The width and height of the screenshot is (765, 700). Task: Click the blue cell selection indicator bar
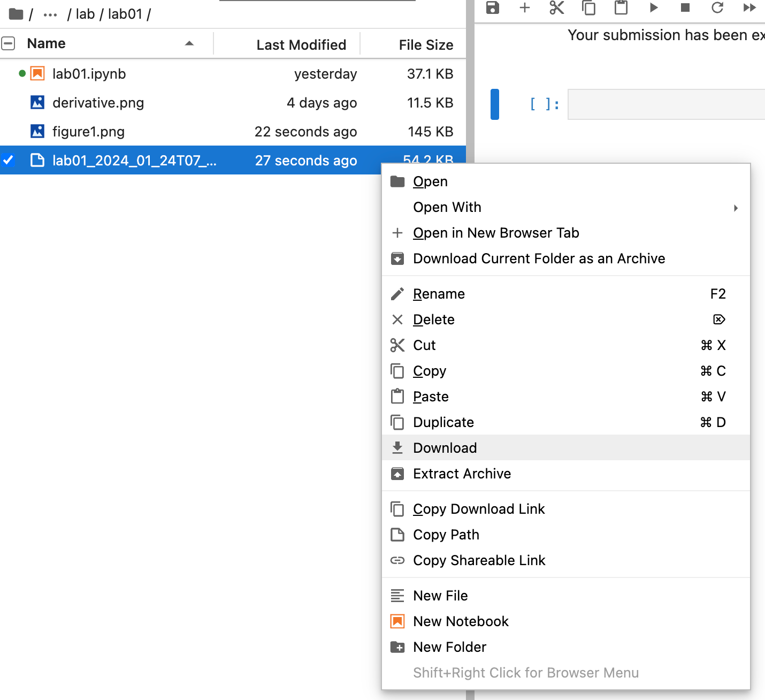pos(495,104)
